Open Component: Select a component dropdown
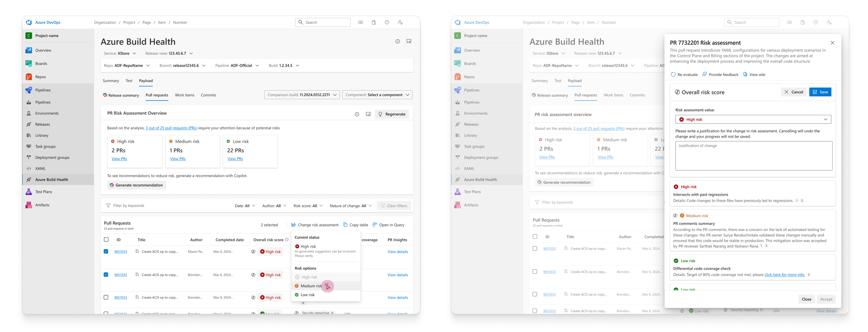Image resolution: width=868 pixels, height=332 pixels. pos(377,95)
